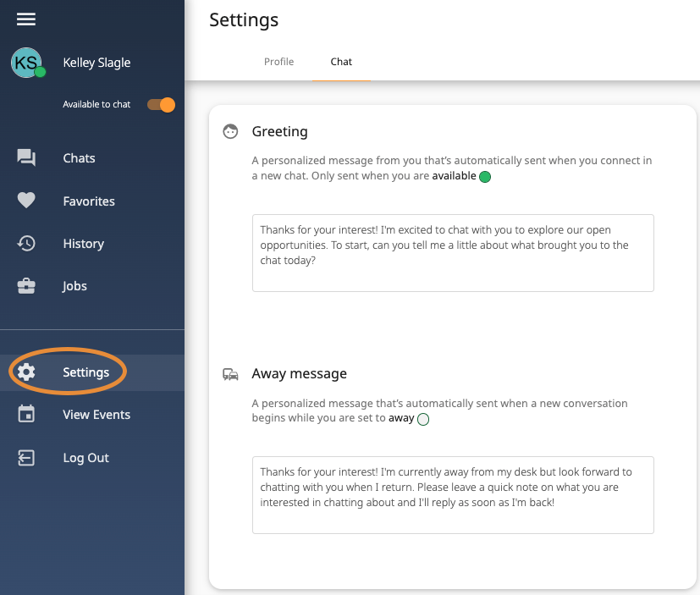Open Chats from the sidebar
The width and height of the screenshot is (700, 595).
tap(79, 158)
